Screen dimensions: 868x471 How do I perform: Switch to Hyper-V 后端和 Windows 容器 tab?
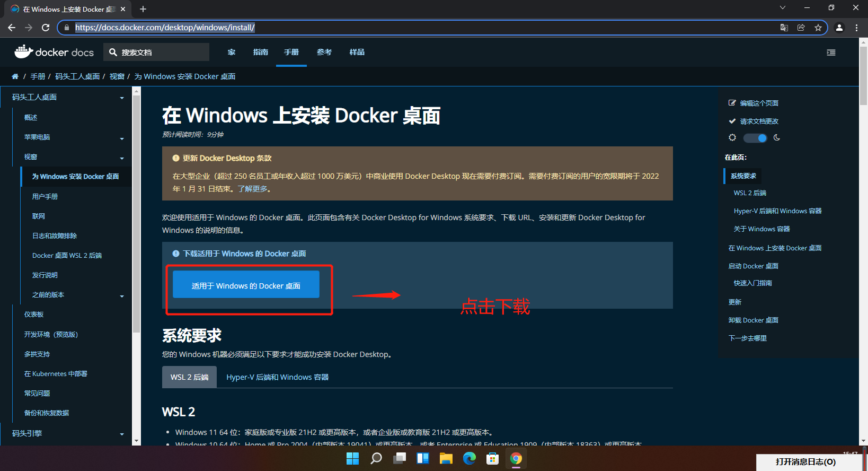[x=278, y=377]
